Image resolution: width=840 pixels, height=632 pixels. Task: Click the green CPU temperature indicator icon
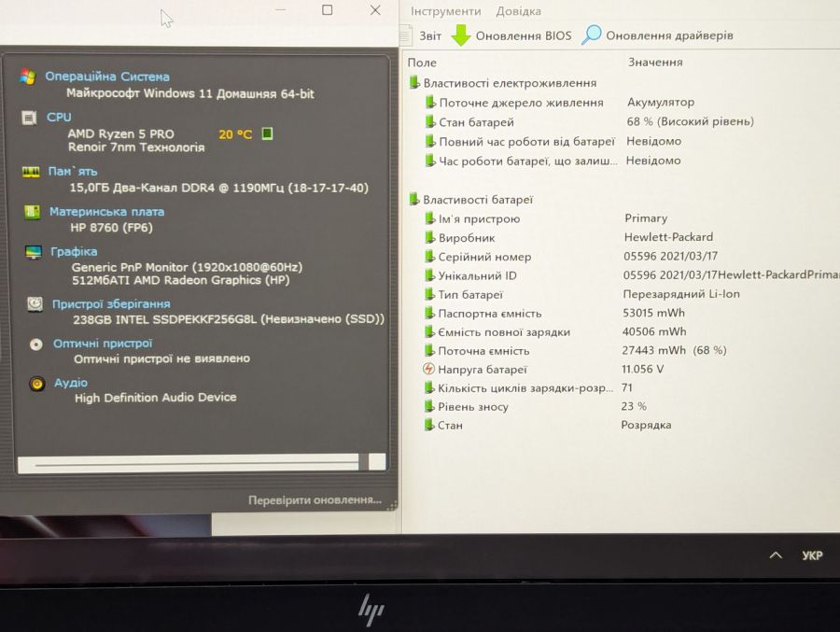click(267, 133)
